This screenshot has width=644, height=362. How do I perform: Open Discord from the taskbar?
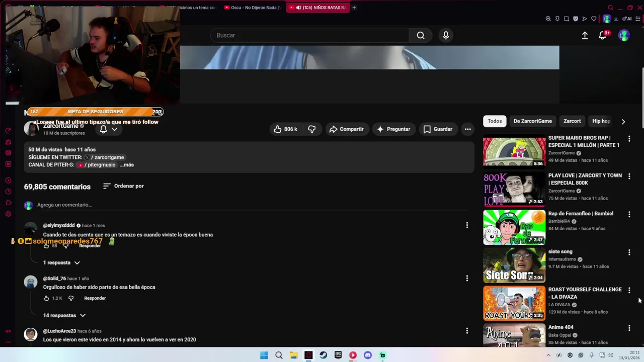coord(368,355)
